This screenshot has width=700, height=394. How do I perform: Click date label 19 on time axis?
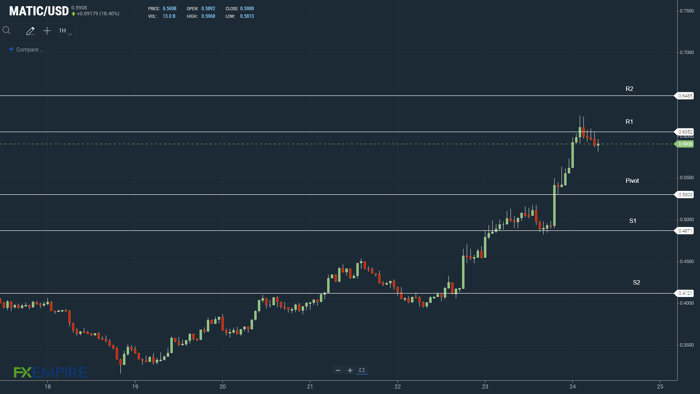(135, 387)
